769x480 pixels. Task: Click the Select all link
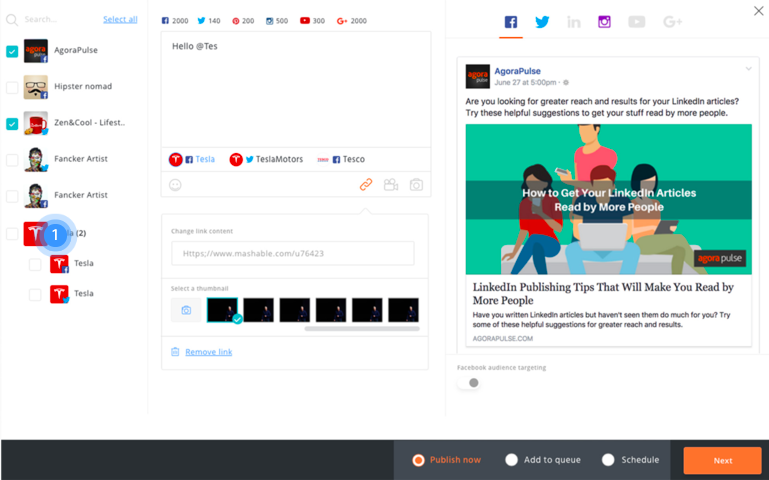click(x=120, y=19)
